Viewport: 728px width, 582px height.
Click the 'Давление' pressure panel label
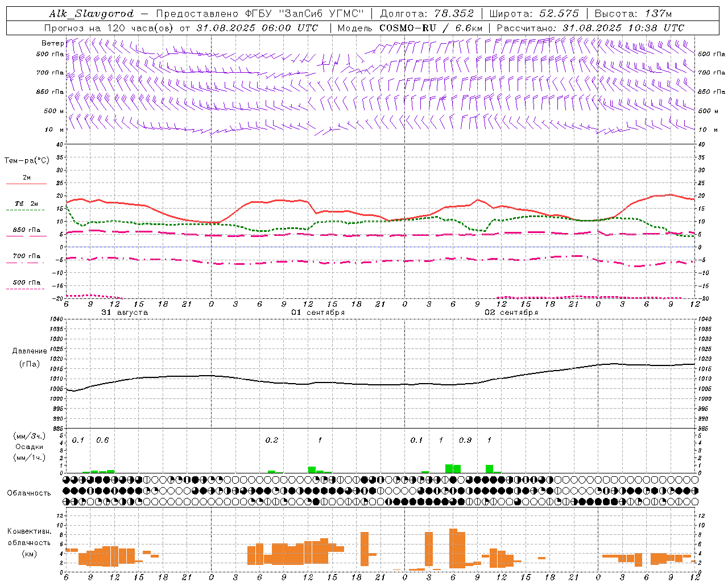[x=30, y=351]
